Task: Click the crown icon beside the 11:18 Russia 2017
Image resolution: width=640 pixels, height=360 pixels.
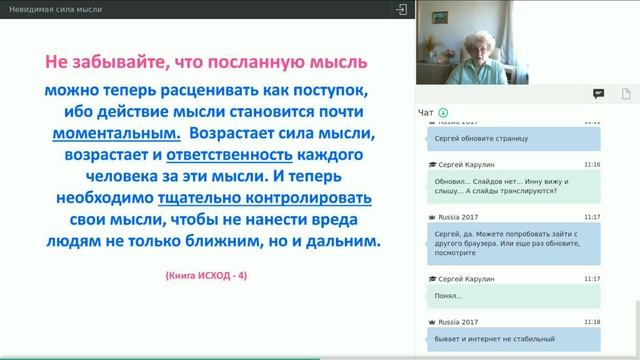Action: tap(432, 322)
